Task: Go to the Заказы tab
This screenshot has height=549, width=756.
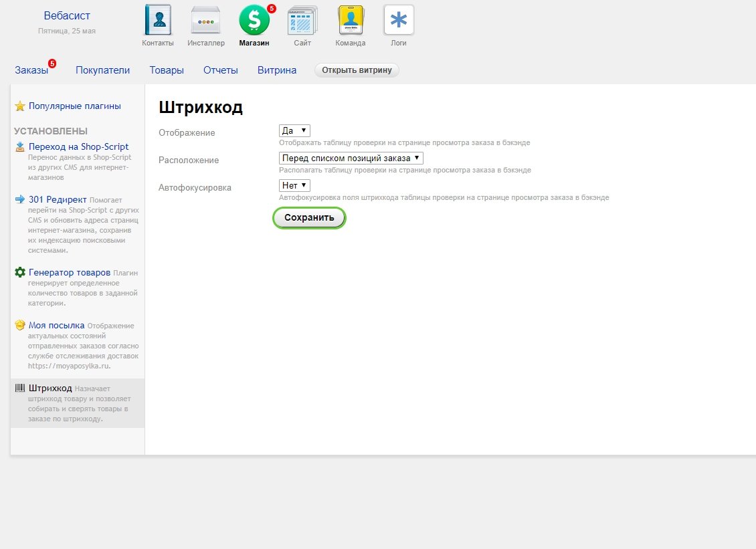Action: 31,70
